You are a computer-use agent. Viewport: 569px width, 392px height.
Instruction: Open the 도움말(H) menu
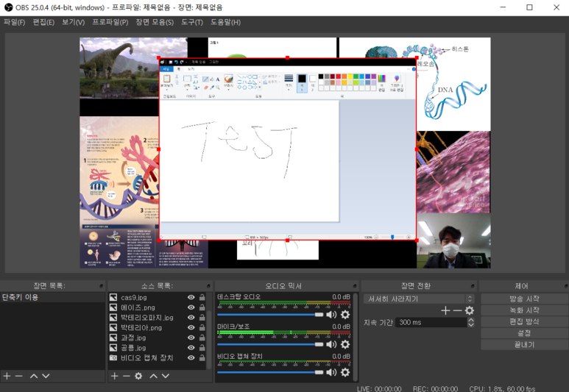225,22
